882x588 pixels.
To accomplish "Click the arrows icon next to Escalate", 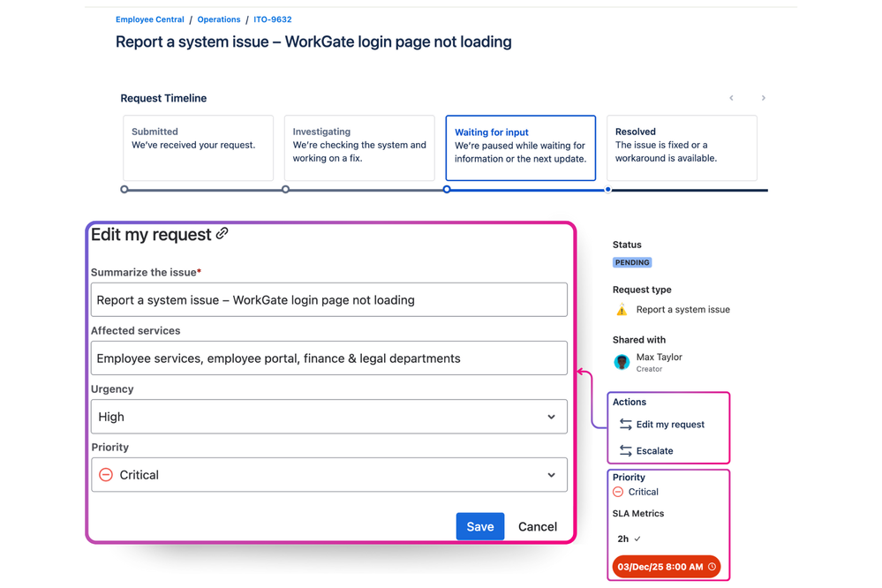I will [x=624, y=449].
